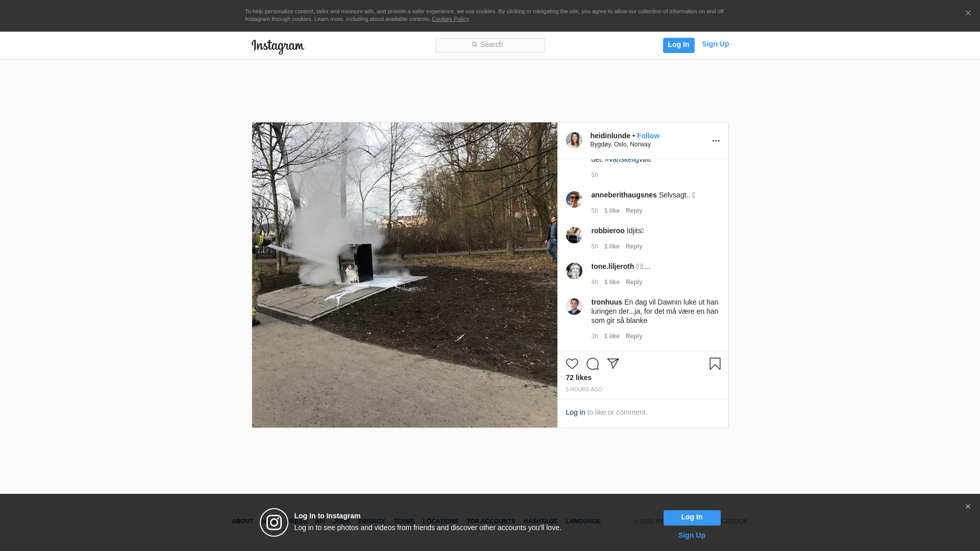
Task: Open LANGUAGE selector in footer
Action: (583, 521)
